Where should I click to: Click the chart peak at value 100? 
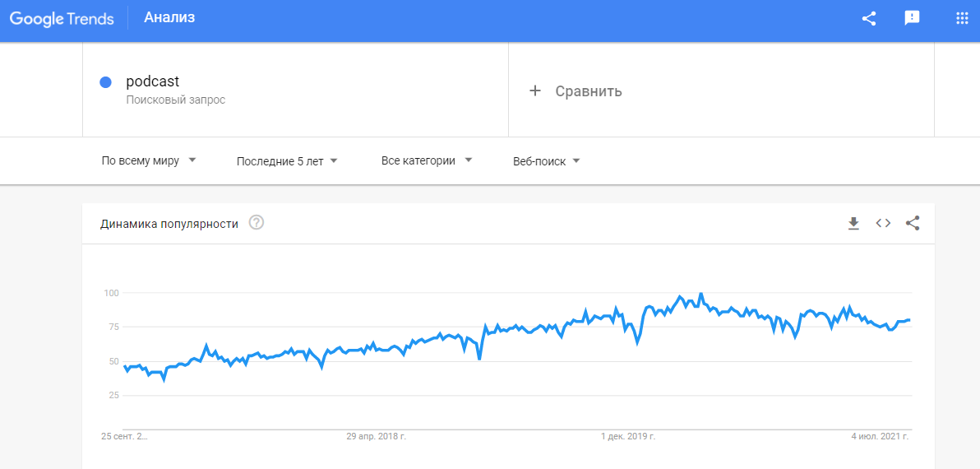(700, 294)
